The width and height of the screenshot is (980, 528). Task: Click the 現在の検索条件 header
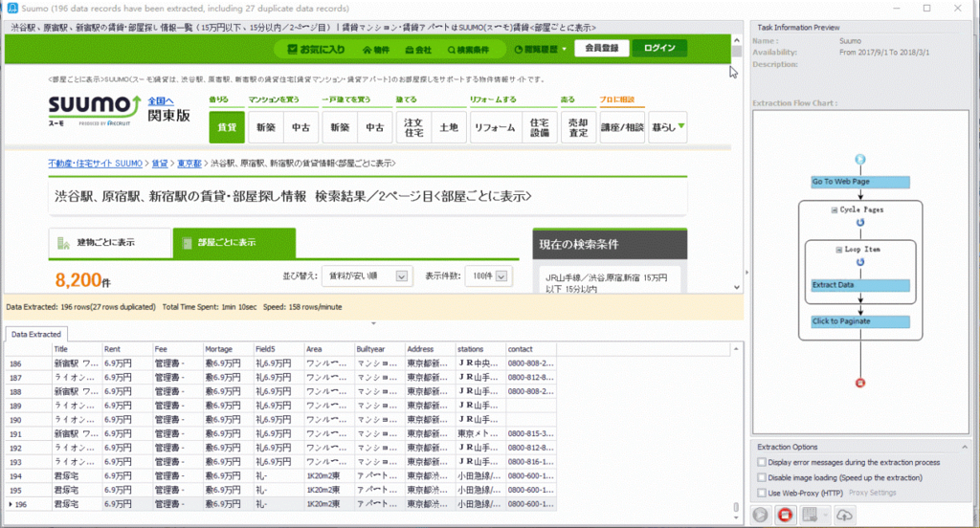610,244
